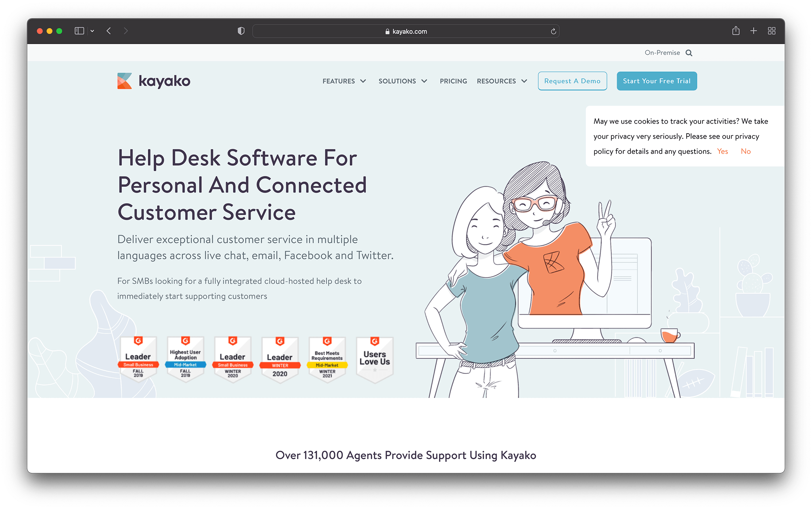Open the On-Premise menu link
The image size is (812, 509).
click(x=662, y=52)
